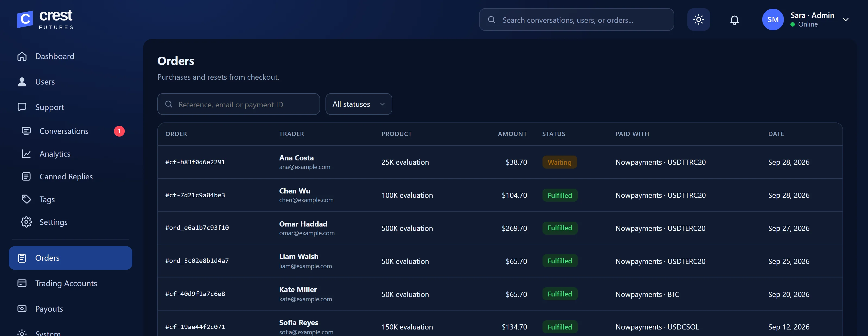Click the Tags label icon
The image size is (868, 336).
click(x=26, y=199)
